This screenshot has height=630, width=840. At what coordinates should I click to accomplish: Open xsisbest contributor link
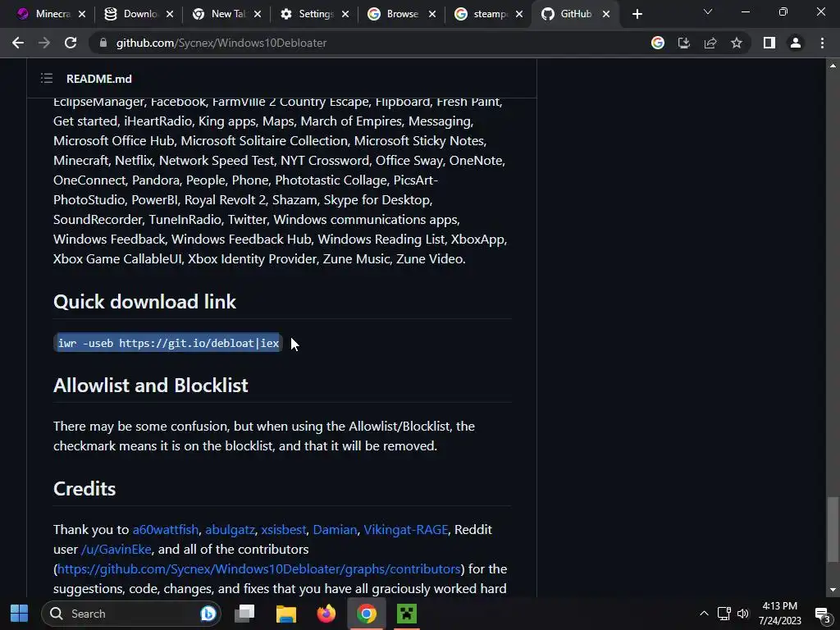[x=284, y=529]
